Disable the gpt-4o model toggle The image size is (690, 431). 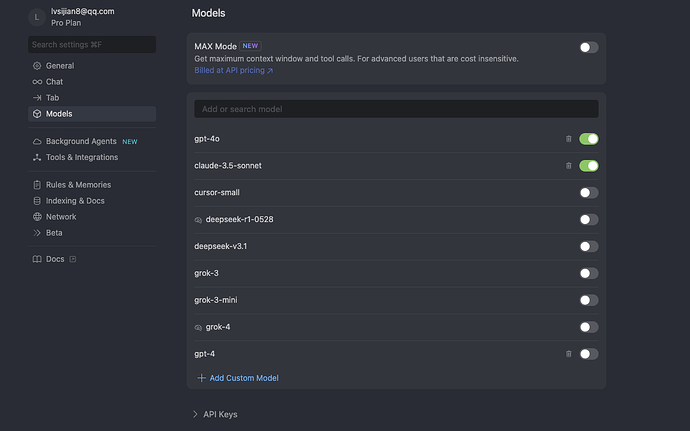(x=589, y=139)
